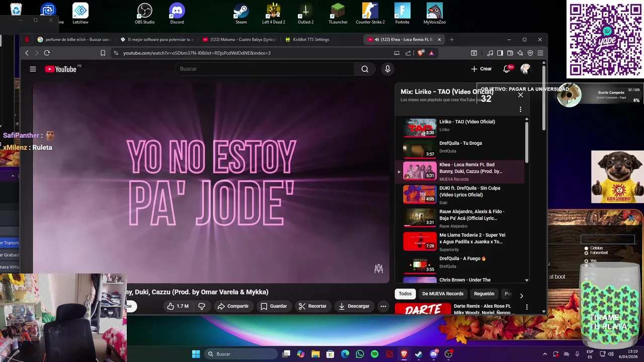Click the Recortar button
644x362 pixels.
coord(312,306)
